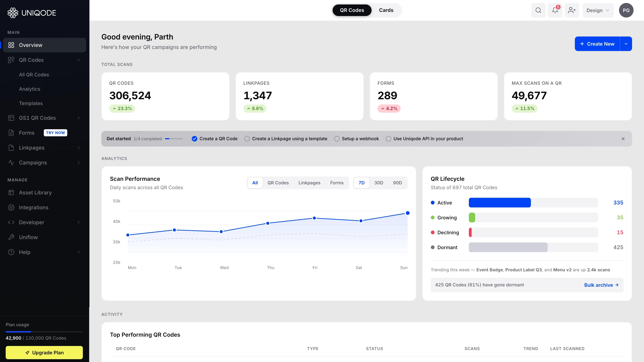The width and height of the screenshot is (644, 362).
Task: Open the search icon in header
Action: (538, 10)
